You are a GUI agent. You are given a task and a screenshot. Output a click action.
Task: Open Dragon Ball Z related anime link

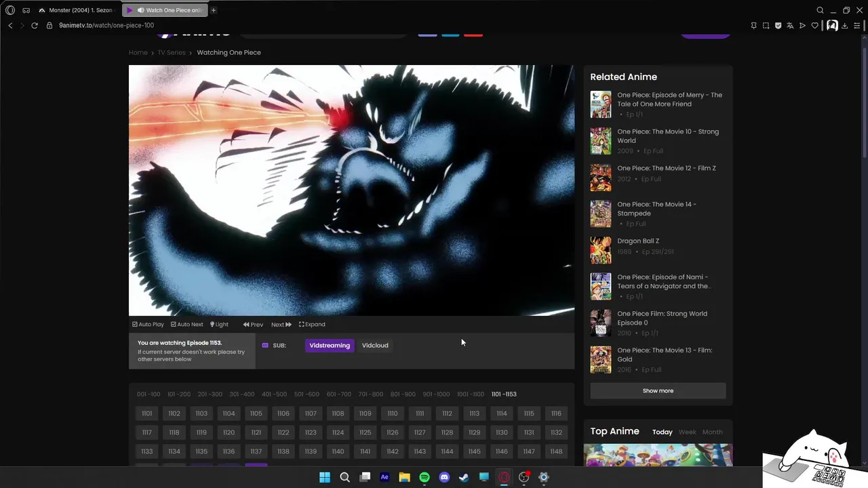coord(638,241)
